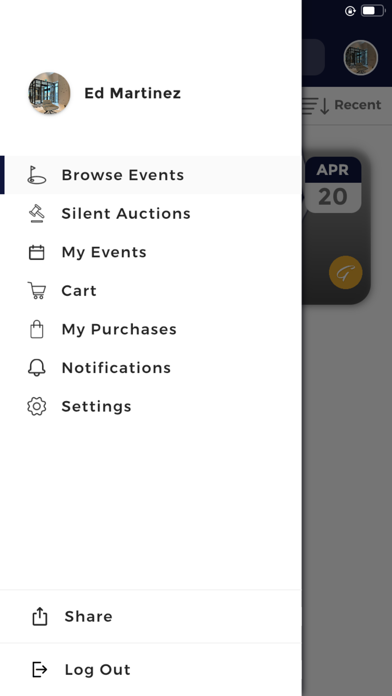
Task: Click the APR 20 date badge
Action: 333,185
